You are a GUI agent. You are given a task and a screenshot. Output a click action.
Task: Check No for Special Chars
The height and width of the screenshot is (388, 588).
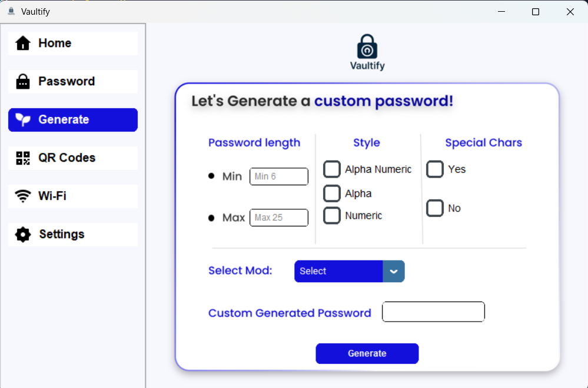tap(435, 208)
